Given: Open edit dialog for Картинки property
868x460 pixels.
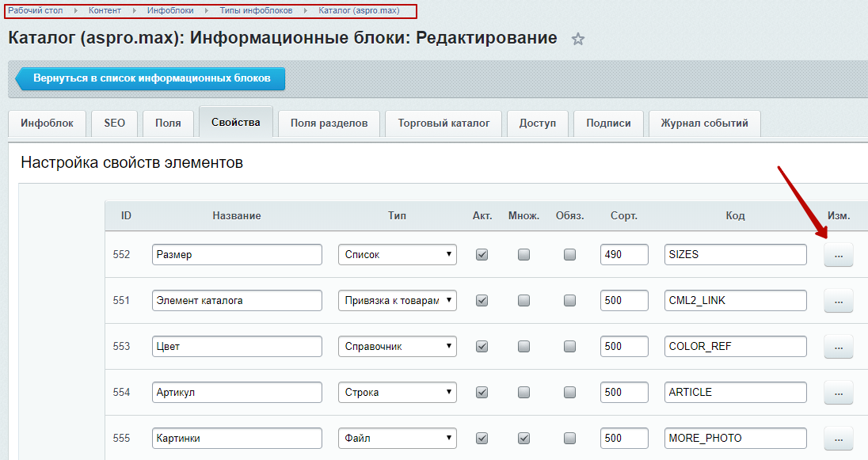Looking at the screenshot, I should click(839, 439).
